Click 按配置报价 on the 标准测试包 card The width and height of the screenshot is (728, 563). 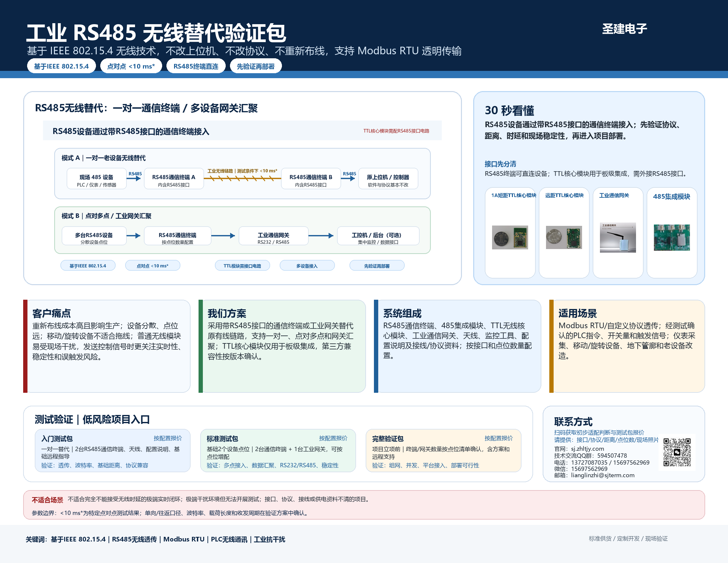[x=333, y=438]
